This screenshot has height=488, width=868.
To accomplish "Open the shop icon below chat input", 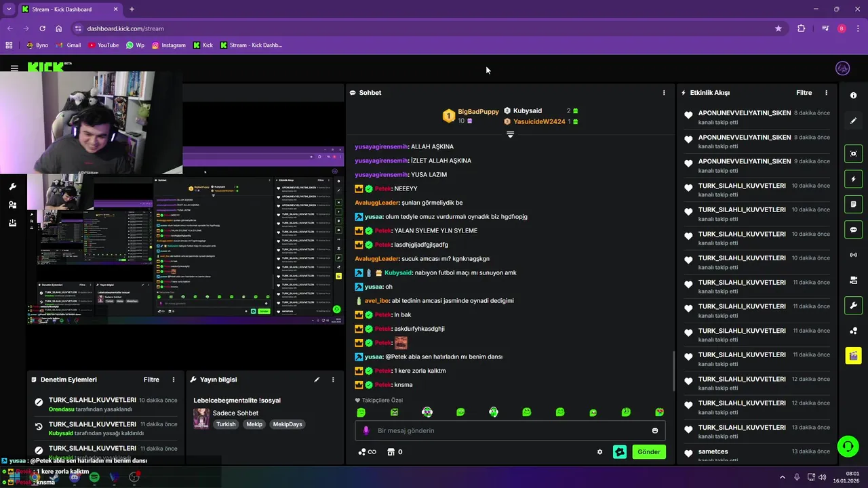I will [x=391, y=452].
